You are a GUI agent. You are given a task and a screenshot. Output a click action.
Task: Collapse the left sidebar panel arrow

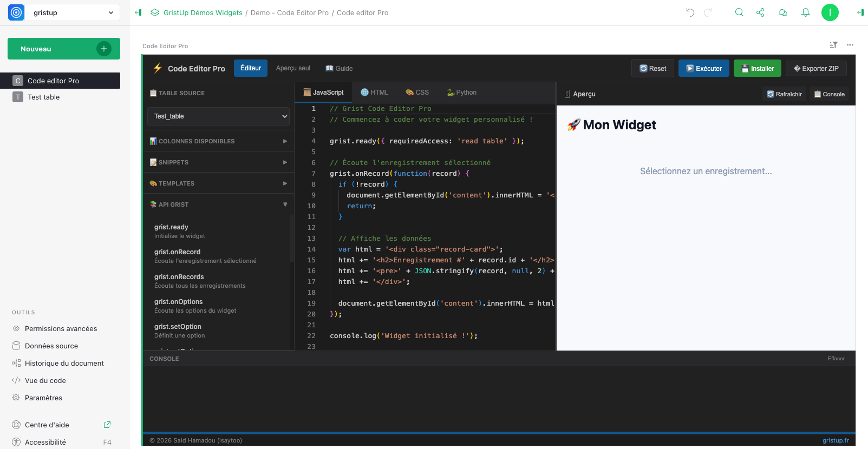pos(138,12)
